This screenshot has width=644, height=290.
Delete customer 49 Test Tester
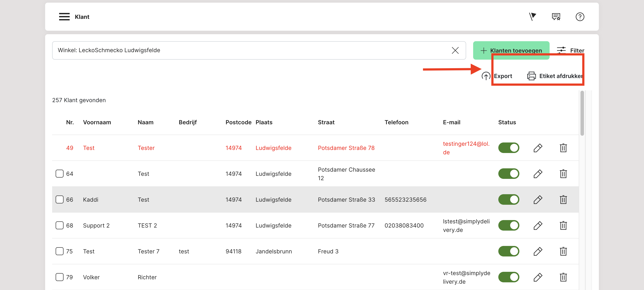pos(563,148)
